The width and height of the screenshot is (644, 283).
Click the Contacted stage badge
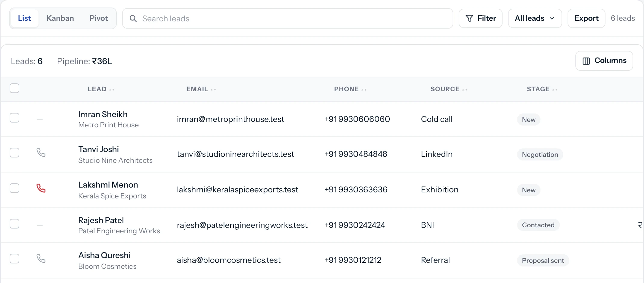click(x=538, y=225)
